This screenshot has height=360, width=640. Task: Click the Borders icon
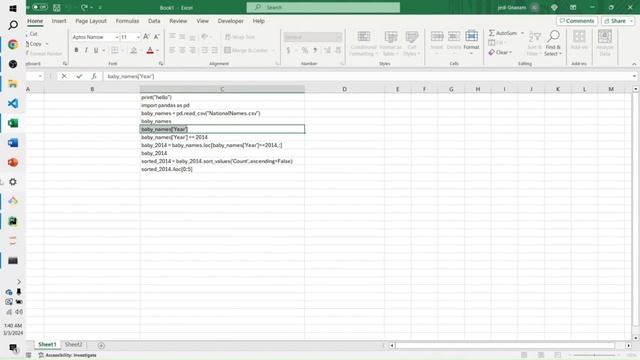[x=115, y=50]
